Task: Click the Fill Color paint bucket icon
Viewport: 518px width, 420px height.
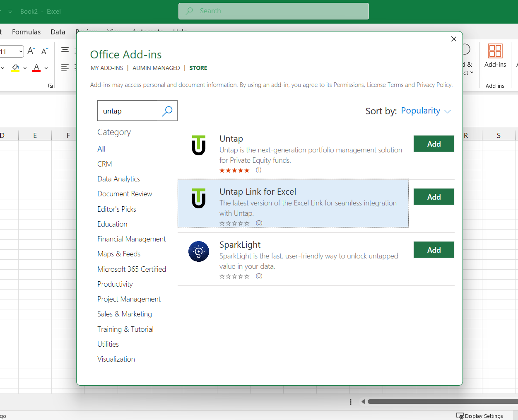Action: click(x=16, y=68)
